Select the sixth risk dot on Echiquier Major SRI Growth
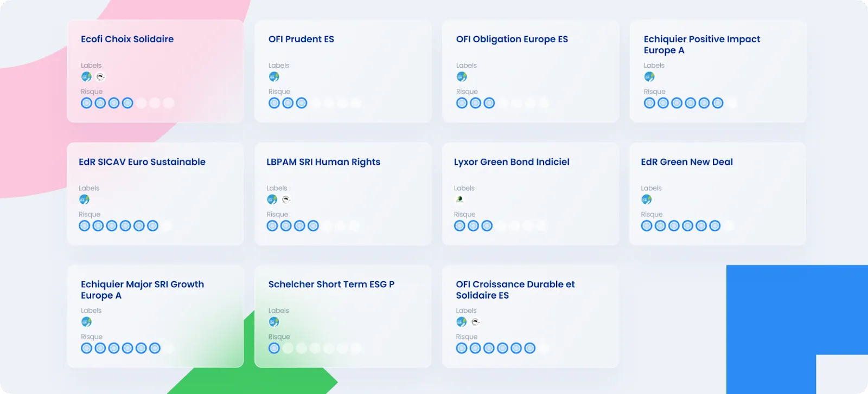Screen dimensions: 868x394 (x=155, y=347)
